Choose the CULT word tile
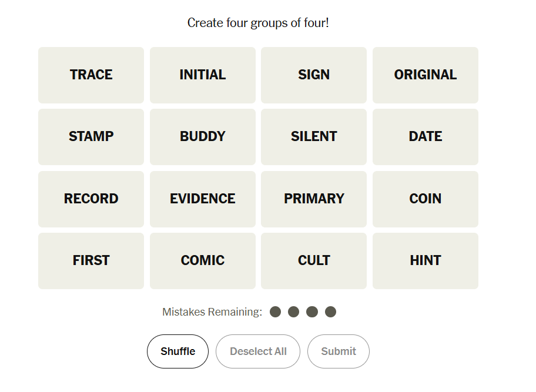Viewport: 536px width, 392px height. click(x=314, y=261)
